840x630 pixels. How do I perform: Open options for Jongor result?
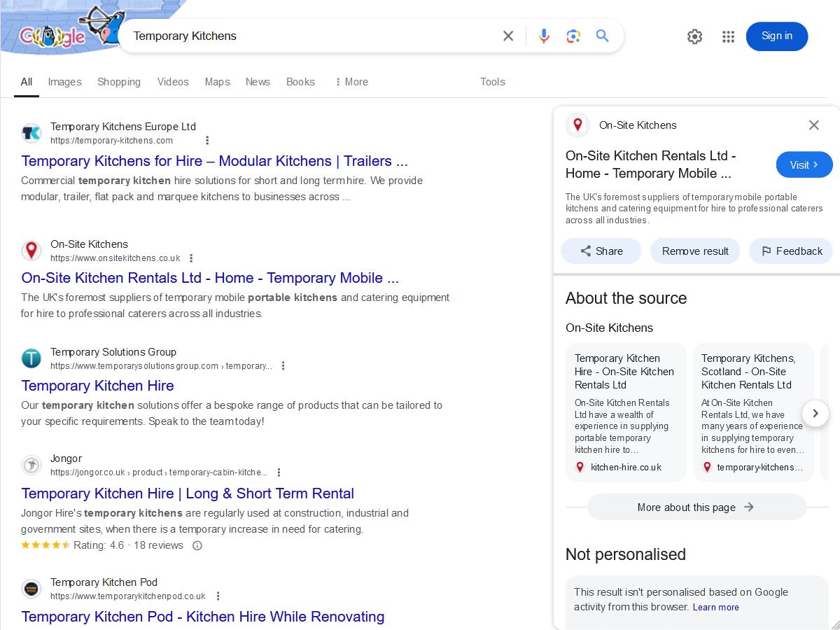279,472
